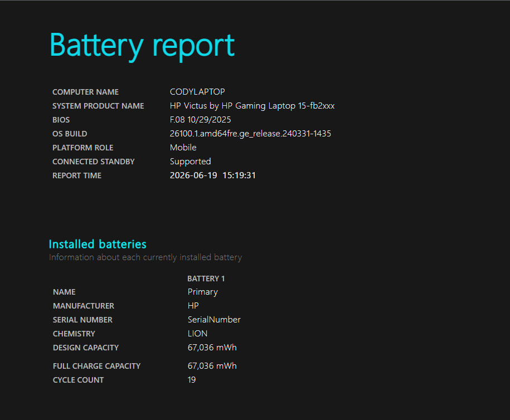Click the 'Installed batteries' heading
The height and width of the screenshot is (420, 510).
tap(98, 244)
